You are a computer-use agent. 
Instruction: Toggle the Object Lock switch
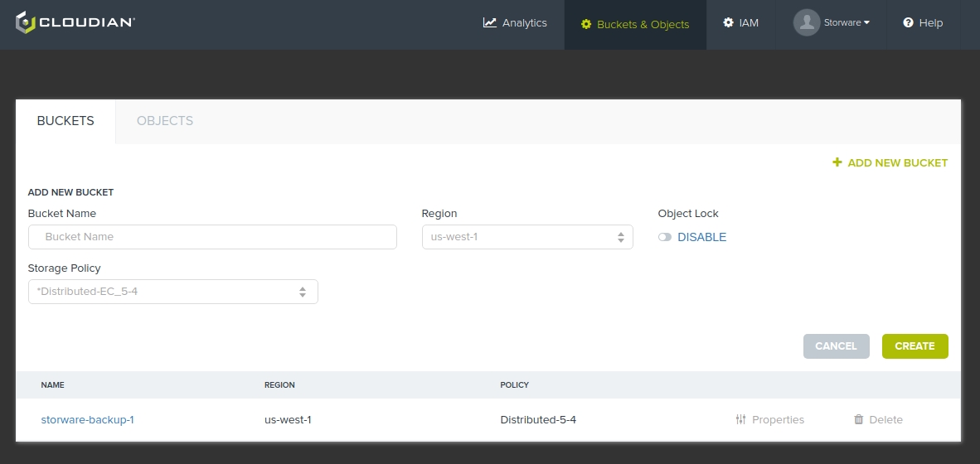[x=665, y=237]
